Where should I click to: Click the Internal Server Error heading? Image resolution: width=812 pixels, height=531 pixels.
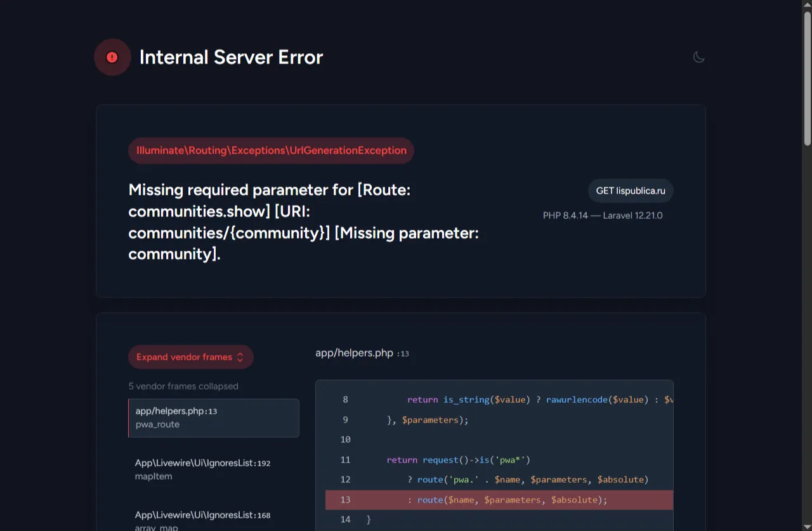[231, 57]
